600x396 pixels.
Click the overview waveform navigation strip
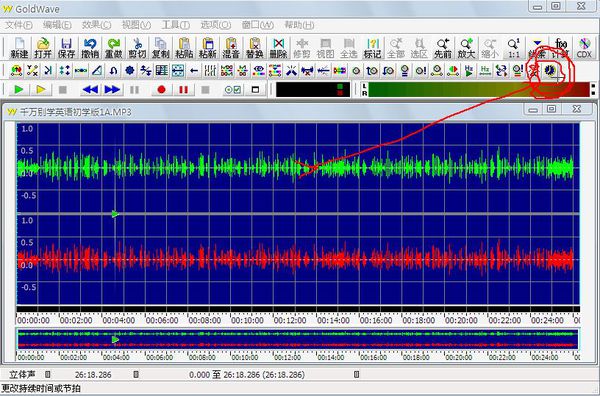[298, 339]
